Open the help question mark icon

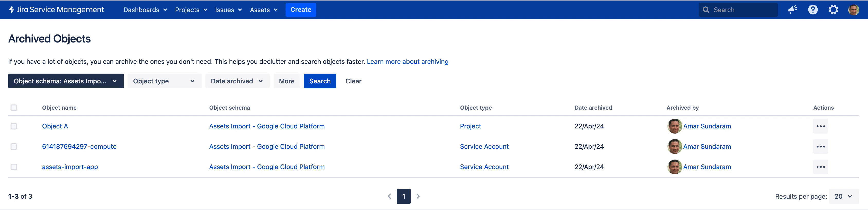click(813, 10)
